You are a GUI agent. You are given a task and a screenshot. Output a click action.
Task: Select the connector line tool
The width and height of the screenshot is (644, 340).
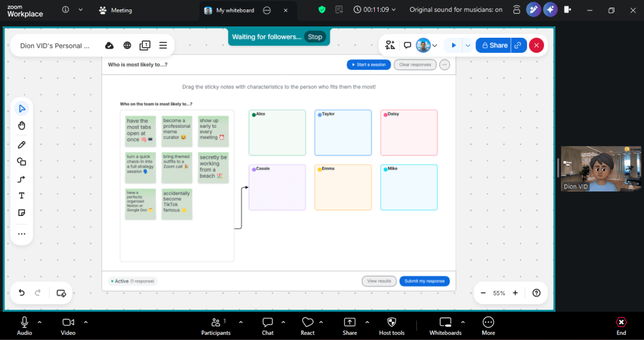coord(22,179)
